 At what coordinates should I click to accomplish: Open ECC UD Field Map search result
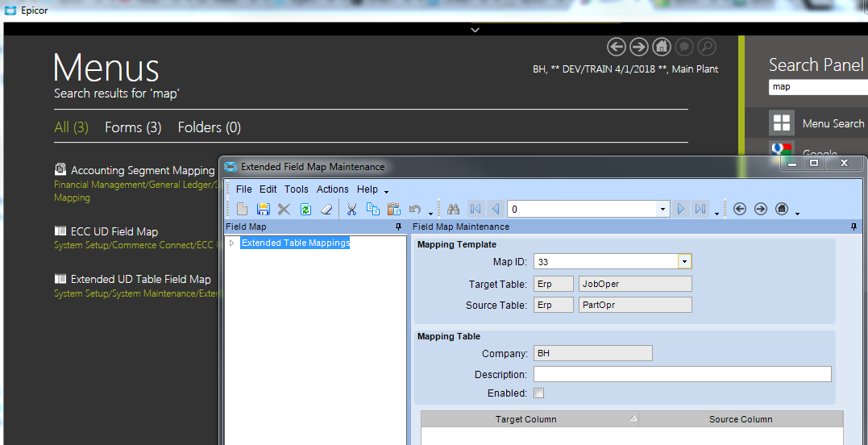[x=114, y=231]
